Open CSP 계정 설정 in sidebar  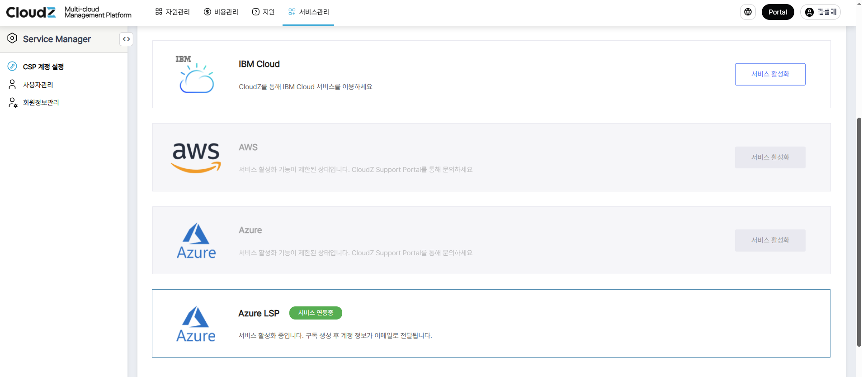pos(43,67)
